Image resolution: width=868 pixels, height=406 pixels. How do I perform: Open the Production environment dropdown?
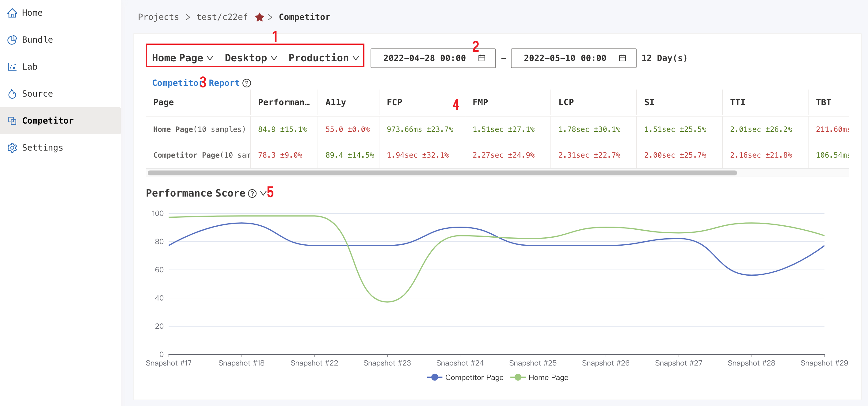click(x=324, y=58)
